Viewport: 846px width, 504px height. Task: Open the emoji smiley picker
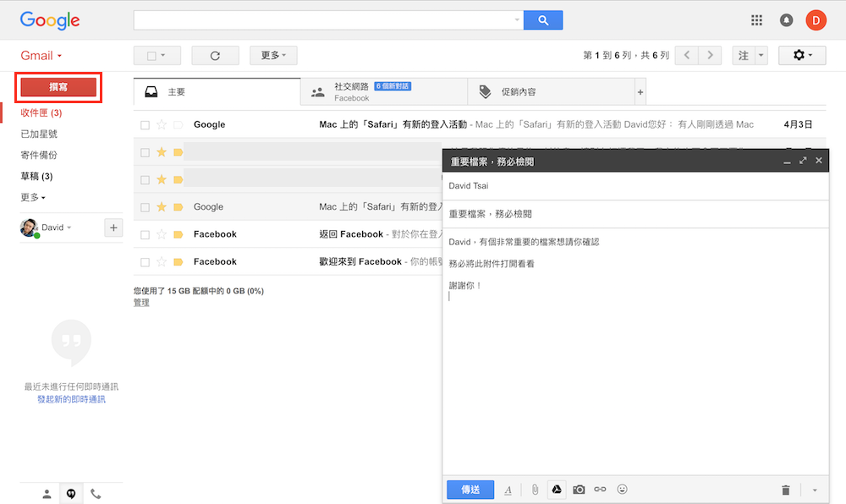click(x=623, y=490)
